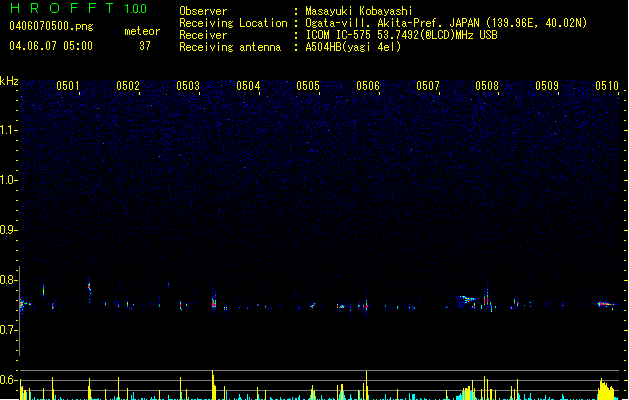Click the Observer name Masayuki Kobayashi
The image size is (629, 400).
pos(359,11)
